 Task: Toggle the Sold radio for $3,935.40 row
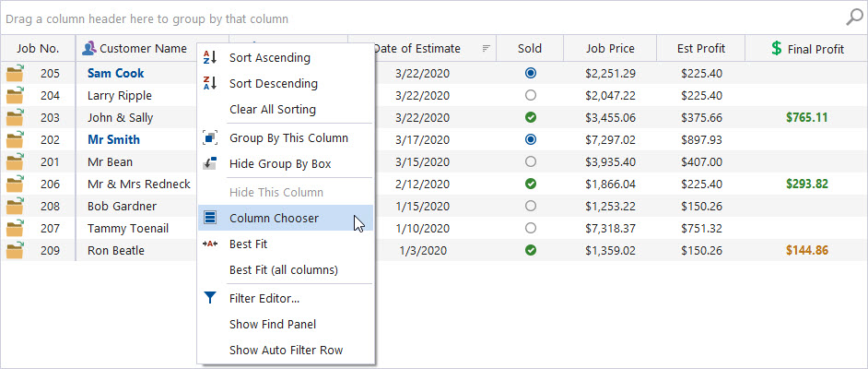531,161
